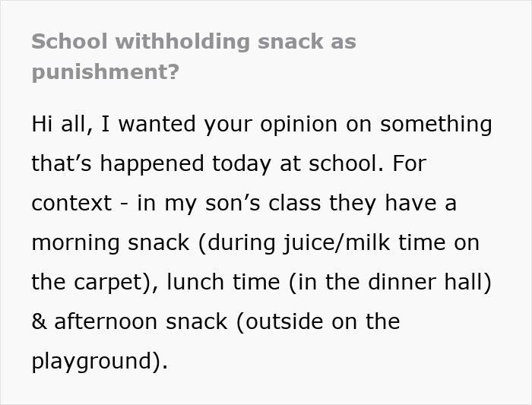This screenshot has width=532, height=405.
Task: Click the ampersand before 'afternoon snack'
Action: point(39,321)
